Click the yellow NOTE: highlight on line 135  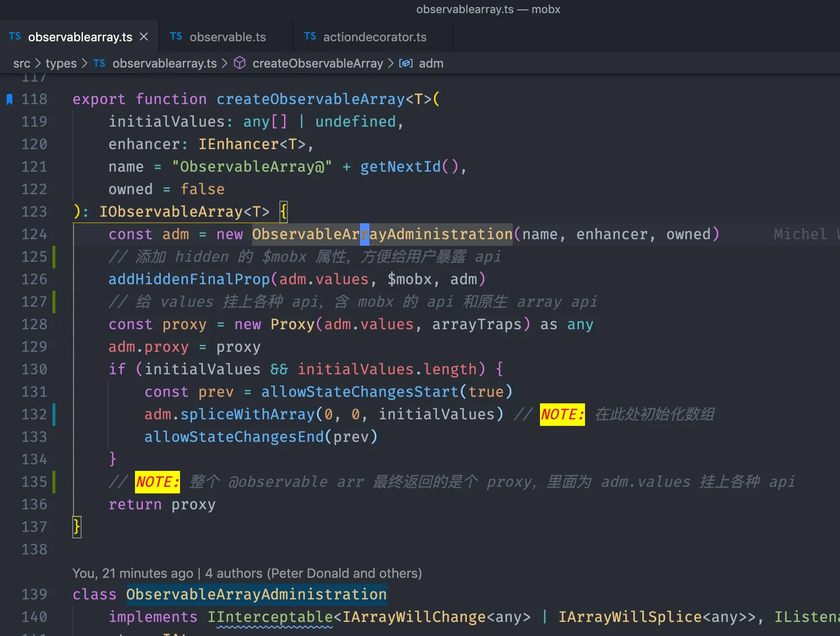(x=157, y=482)
